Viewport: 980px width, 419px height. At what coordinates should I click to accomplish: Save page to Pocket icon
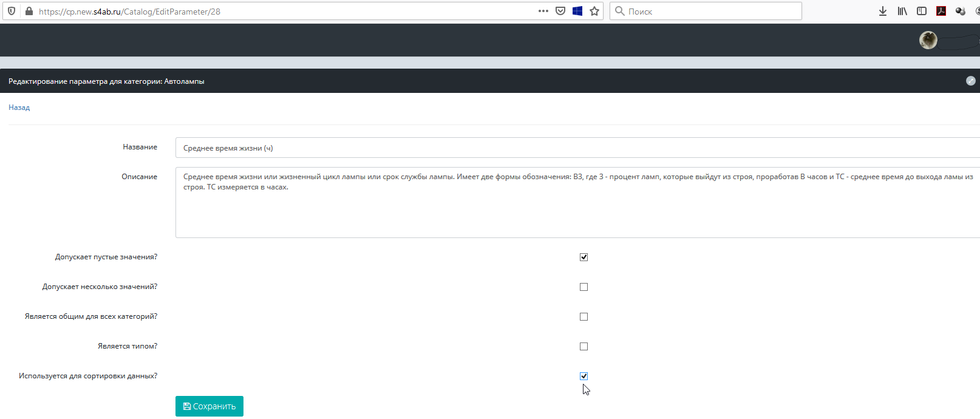click(x=560, y=11)
